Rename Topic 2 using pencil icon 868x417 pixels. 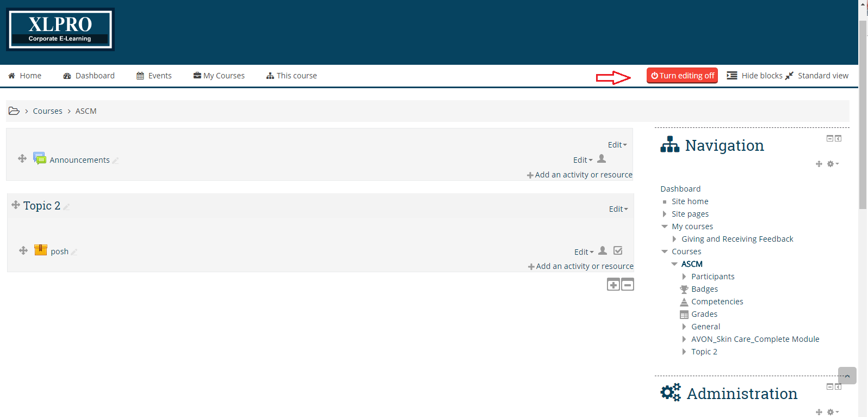click(66, 207)
